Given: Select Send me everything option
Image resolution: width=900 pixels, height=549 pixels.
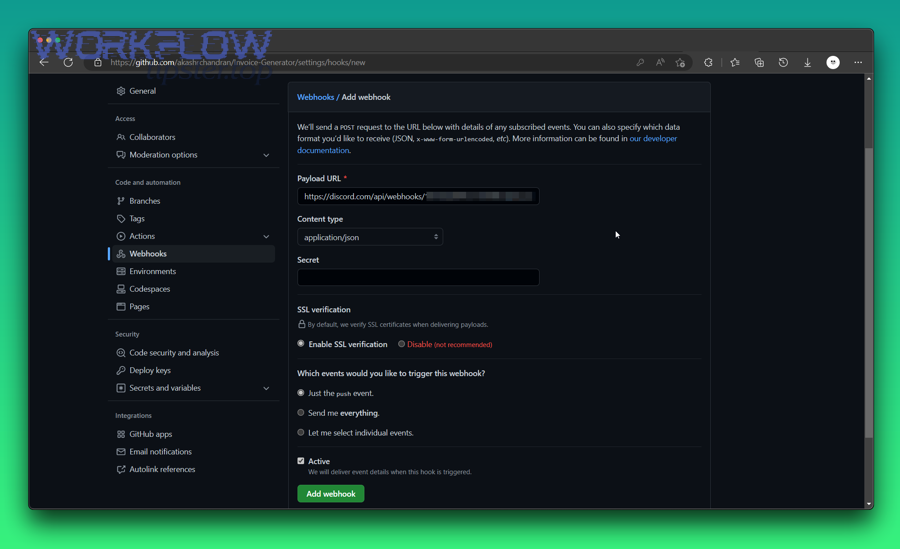Looking at the screenshot, I should click(x=301, y=412).
